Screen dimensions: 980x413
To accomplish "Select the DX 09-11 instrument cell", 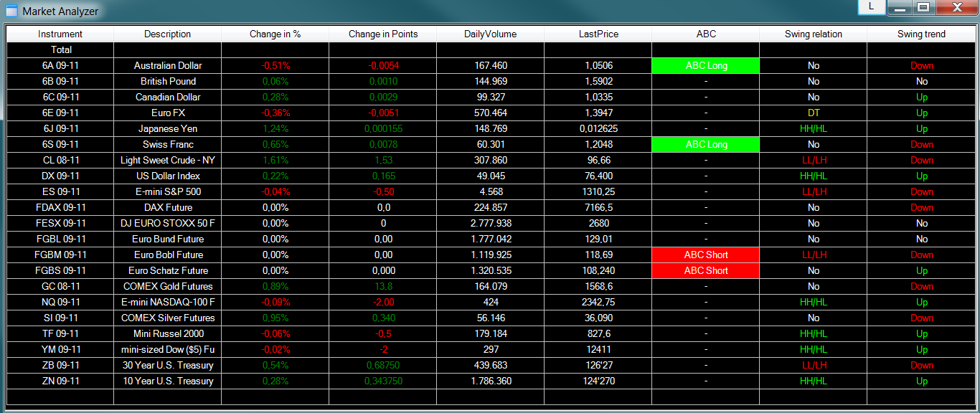I will [x=60, y=176].
